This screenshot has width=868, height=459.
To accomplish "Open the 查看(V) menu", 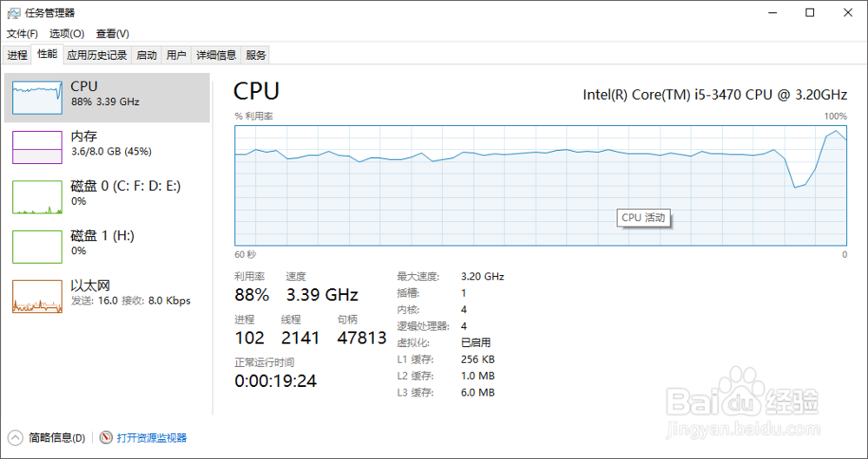I will coord(113,34).
